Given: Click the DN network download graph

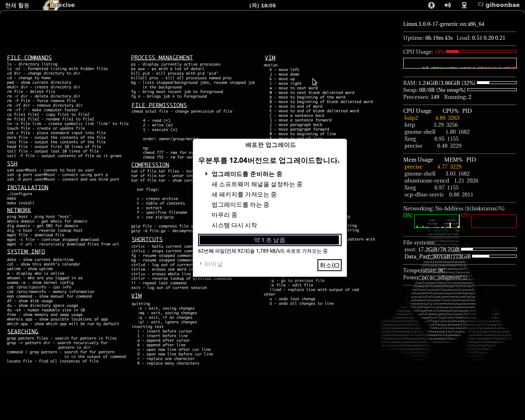Looking at the screenshot, I should point(437,221).
